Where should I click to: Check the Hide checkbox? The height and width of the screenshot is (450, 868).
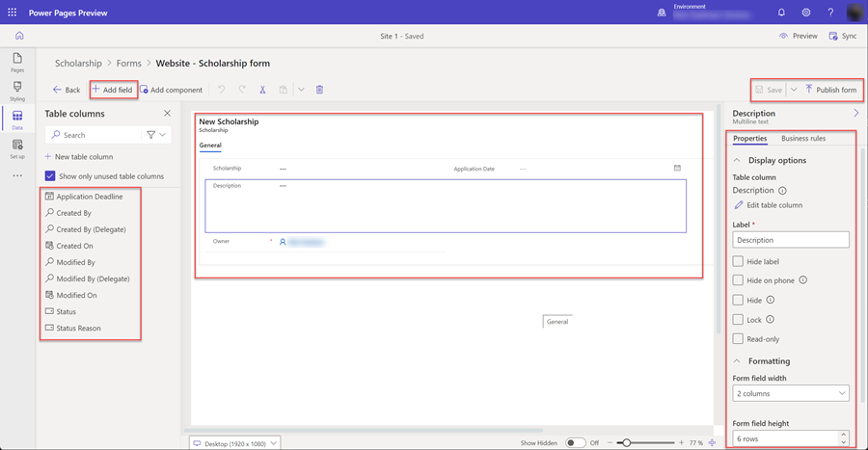click(738, 301)
